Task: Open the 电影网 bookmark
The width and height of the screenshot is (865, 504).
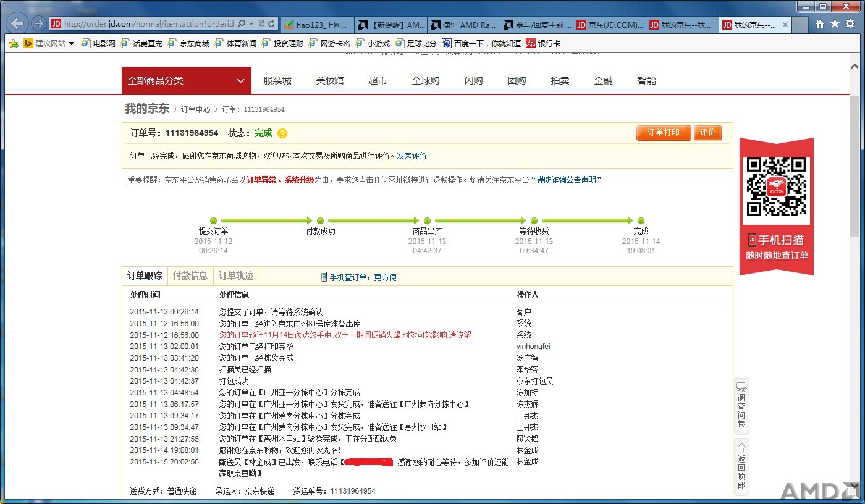Action: [x=99, y=44]
